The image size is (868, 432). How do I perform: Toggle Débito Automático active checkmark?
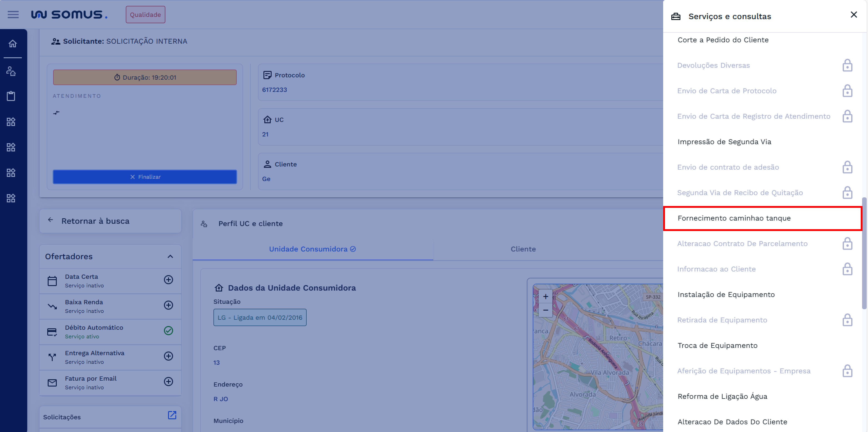click(169, 331)
